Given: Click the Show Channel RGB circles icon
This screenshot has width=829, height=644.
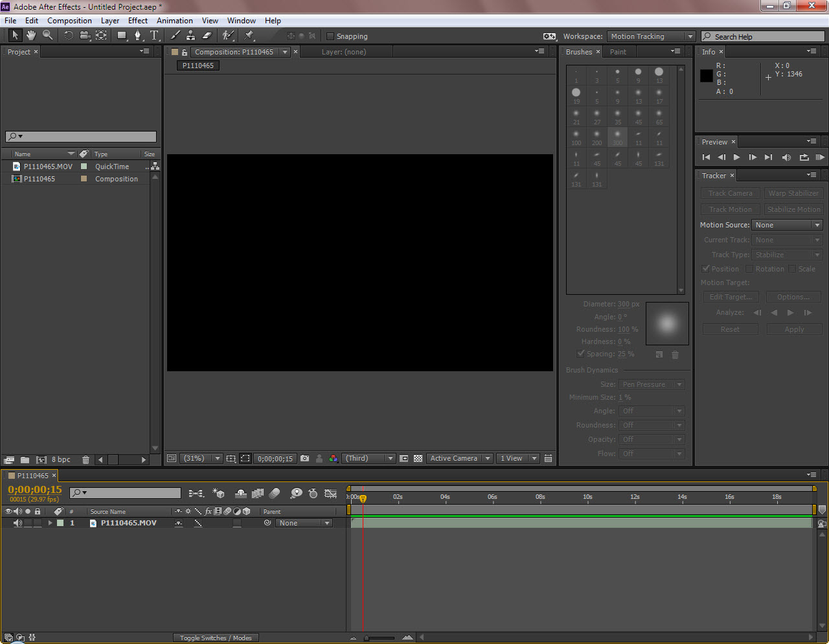Looking at the screenshot, I should [x=333, y=458].
